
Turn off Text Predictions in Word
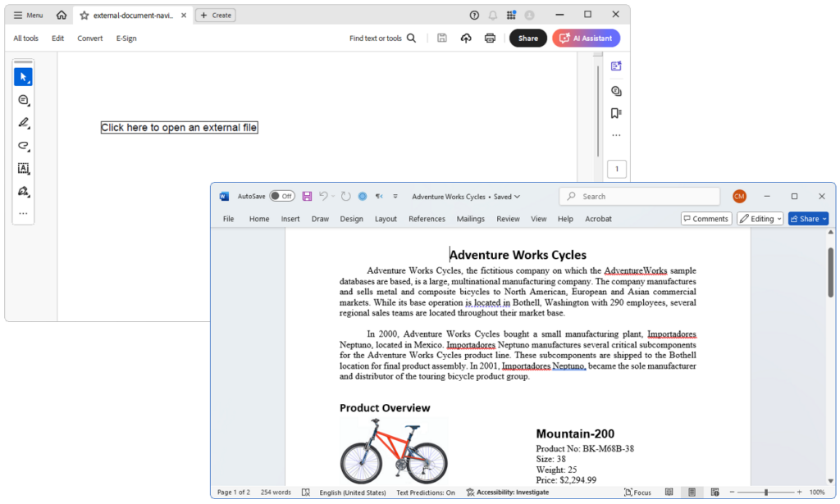coord(423,492)
